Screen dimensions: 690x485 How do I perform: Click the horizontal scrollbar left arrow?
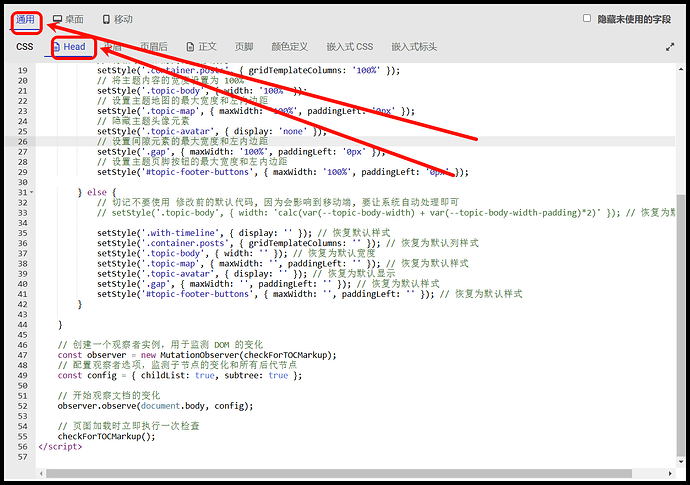[x=41, y=474]
